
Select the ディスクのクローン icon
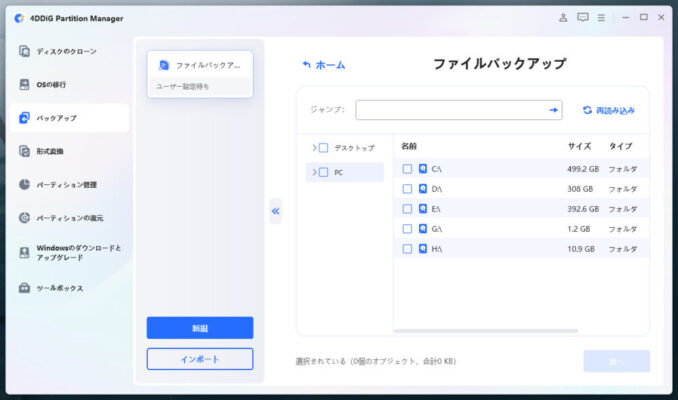tap(24, 51)
